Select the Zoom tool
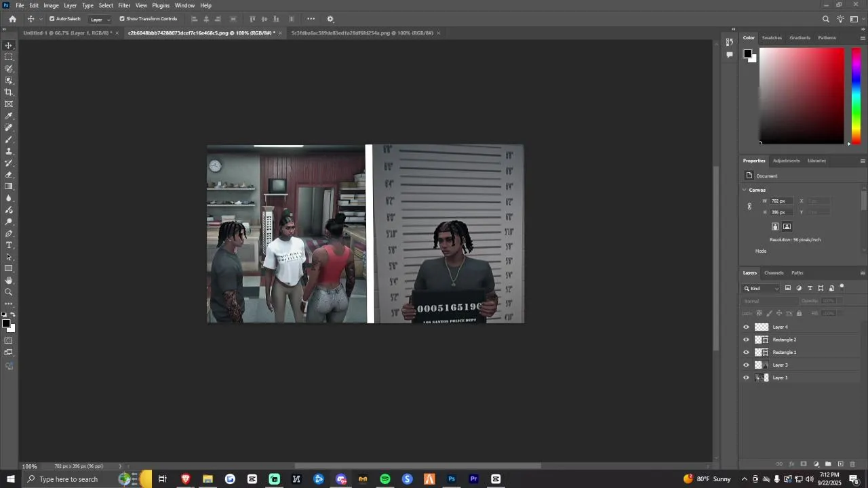Image resolution: width=868 pixels, height=488 pixels. 9,292
